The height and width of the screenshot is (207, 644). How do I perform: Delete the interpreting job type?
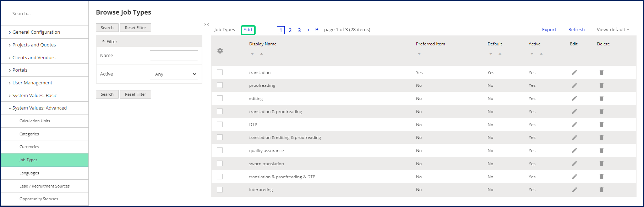click(x=601, y=190)
